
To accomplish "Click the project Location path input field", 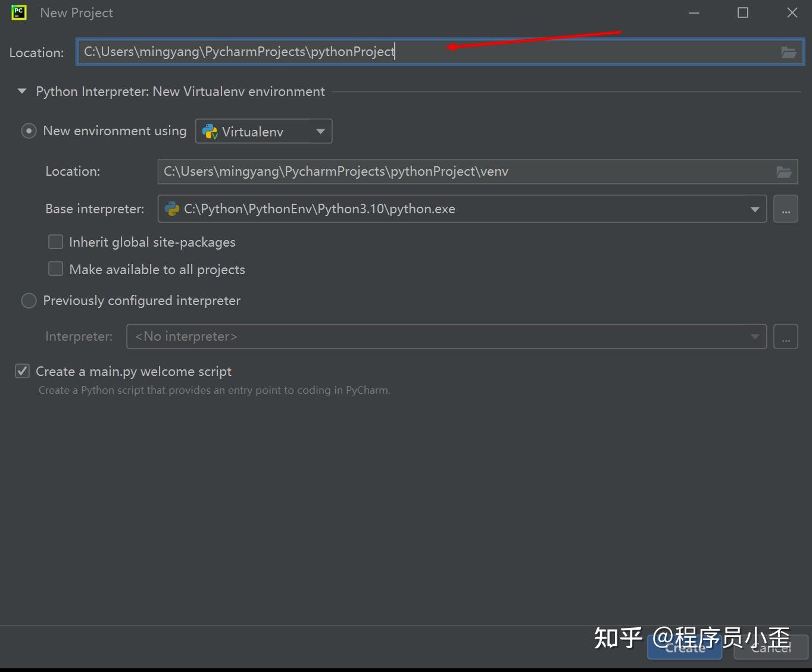I will click(x=440, y=52).
